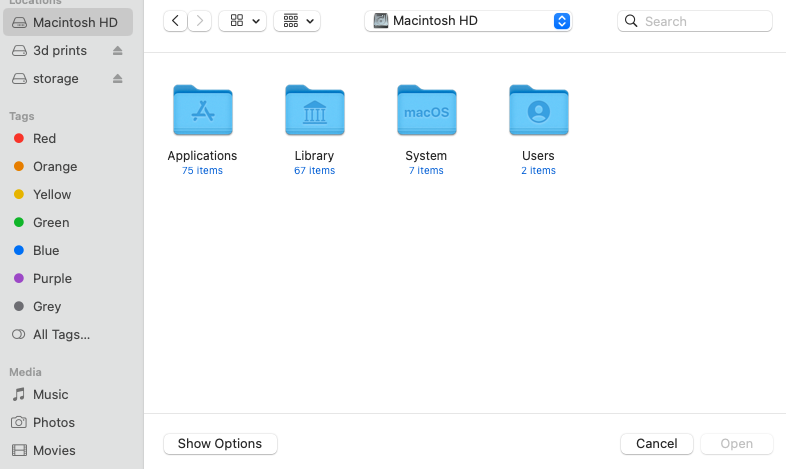
Task: Focus the Search field
Action: [x=695, y=21]
